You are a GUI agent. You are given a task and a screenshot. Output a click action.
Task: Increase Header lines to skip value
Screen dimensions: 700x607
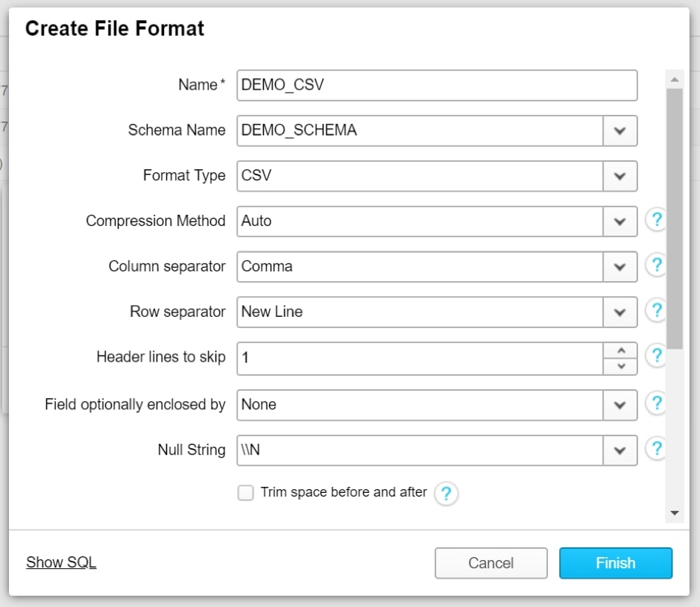(x=620, y=350)
